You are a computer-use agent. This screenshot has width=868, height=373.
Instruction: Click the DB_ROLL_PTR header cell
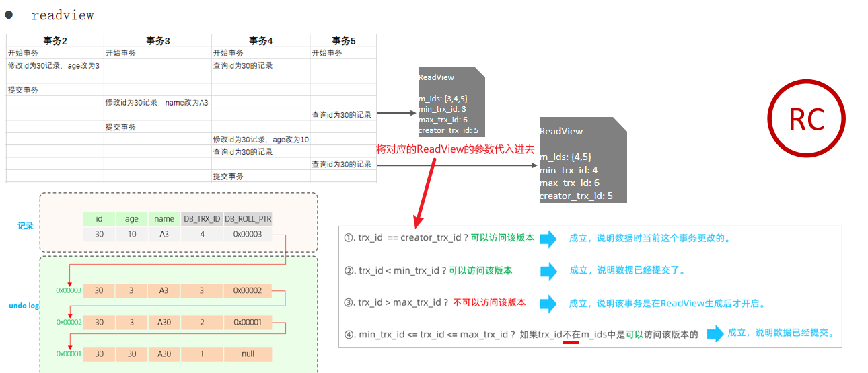[x=248, y=219]
